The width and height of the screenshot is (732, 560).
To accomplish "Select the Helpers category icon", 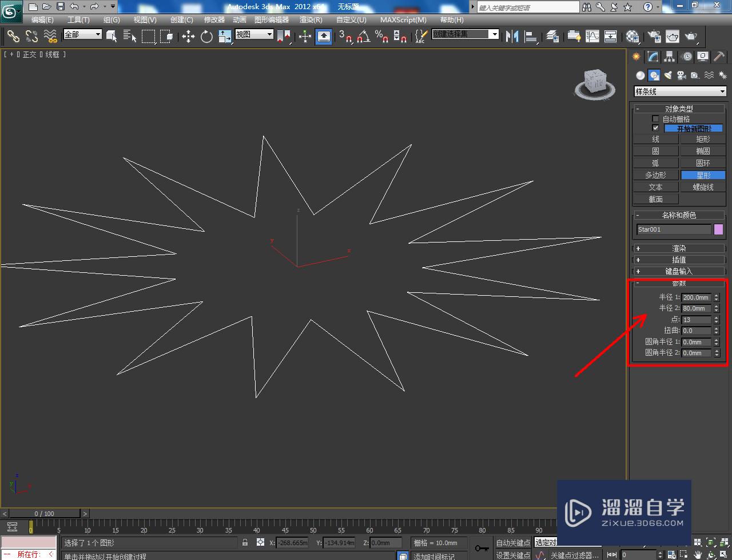I will coord(695,75).
